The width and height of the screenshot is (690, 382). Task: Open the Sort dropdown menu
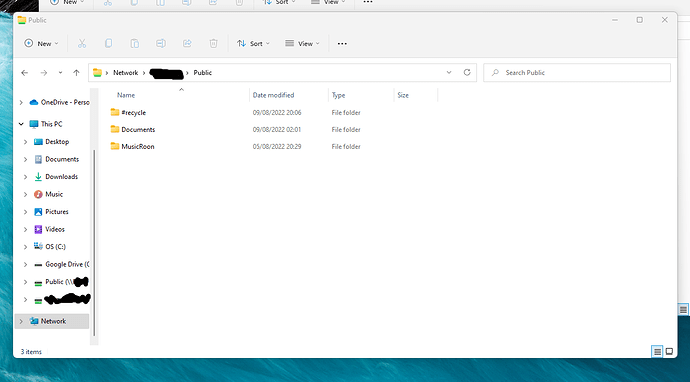pyautogui.click(x=253, y=43)
